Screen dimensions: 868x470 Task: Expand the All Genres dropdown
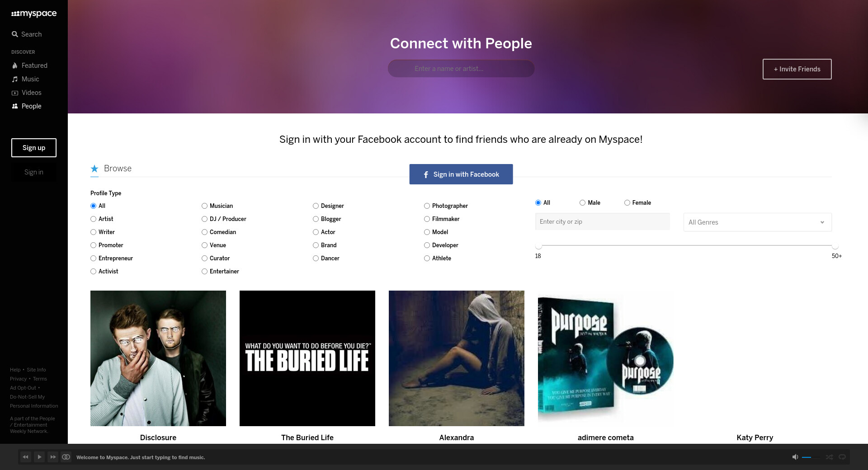pos(757,222)
